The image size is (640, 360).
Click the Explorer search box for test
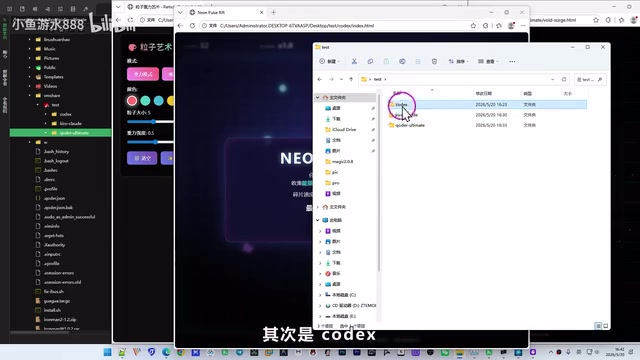[x=590, y=79]
